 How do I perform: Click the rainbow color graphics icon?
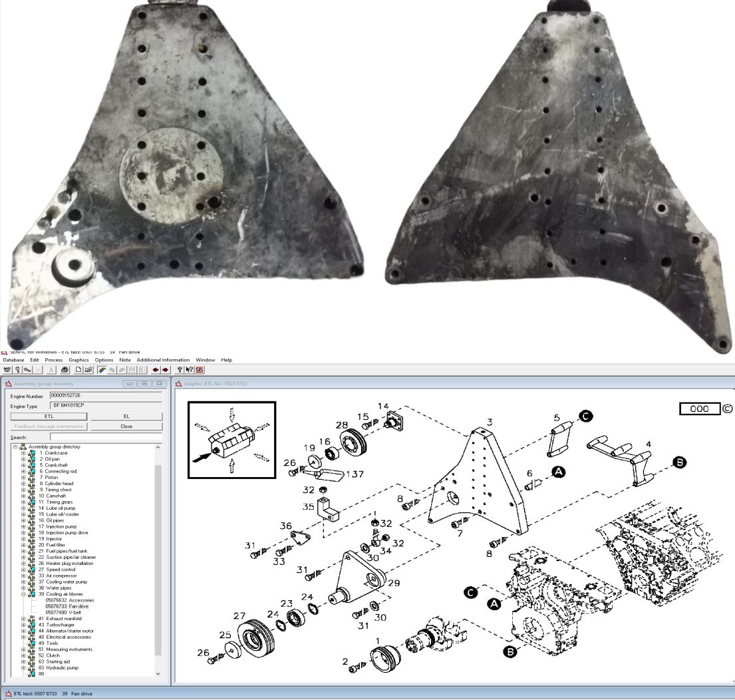102,369
